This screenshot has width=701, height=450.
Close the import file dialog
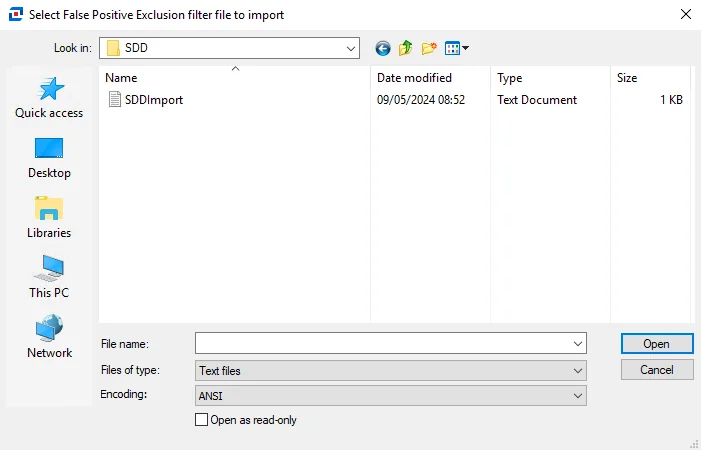point(686,14)
